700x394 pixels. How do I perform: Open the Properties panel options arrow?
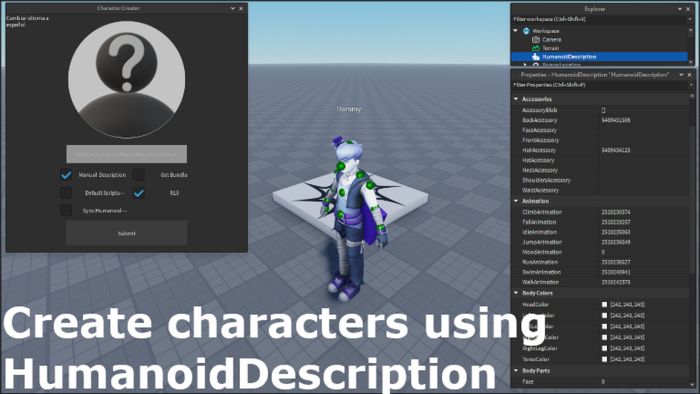pyautogui.click(x=681, y=75)
